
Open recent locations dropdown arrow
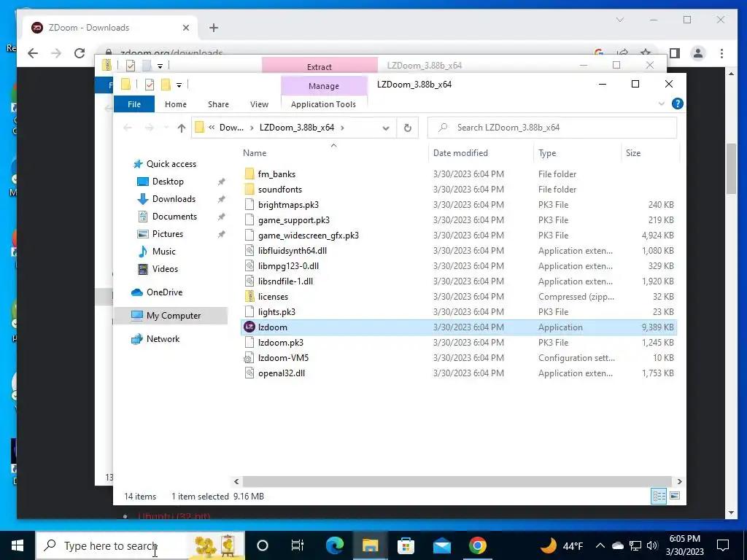tap(166, 128)
